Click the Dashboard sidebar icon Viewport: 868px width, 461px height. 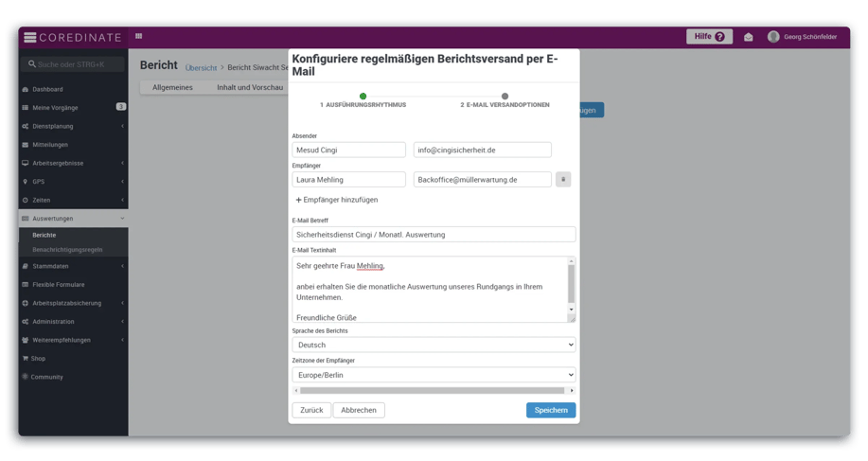[26, 89]
